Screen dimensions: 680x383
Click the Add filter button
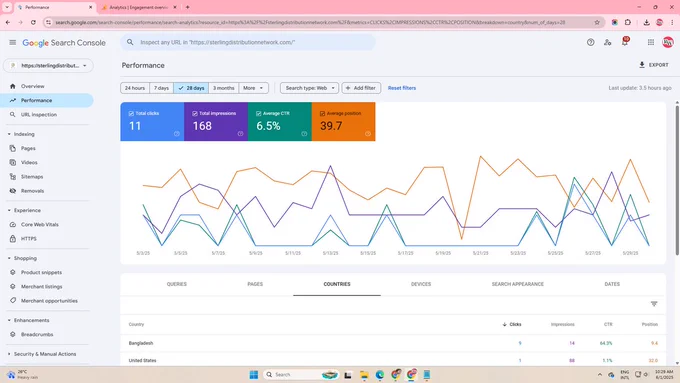click(361, 88)
